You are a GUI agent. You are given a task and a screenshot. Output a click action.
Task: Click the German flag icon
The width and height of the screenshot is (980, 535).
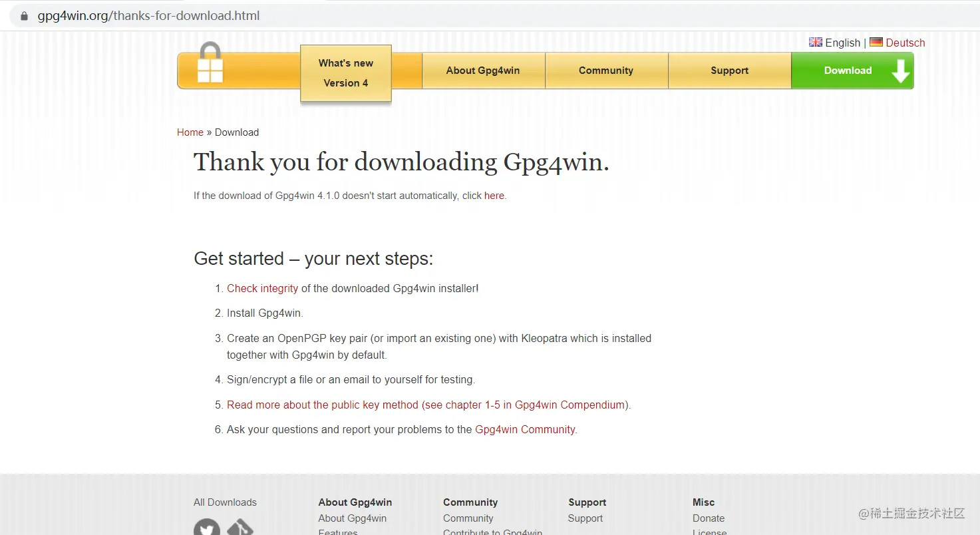click(876, 42)
